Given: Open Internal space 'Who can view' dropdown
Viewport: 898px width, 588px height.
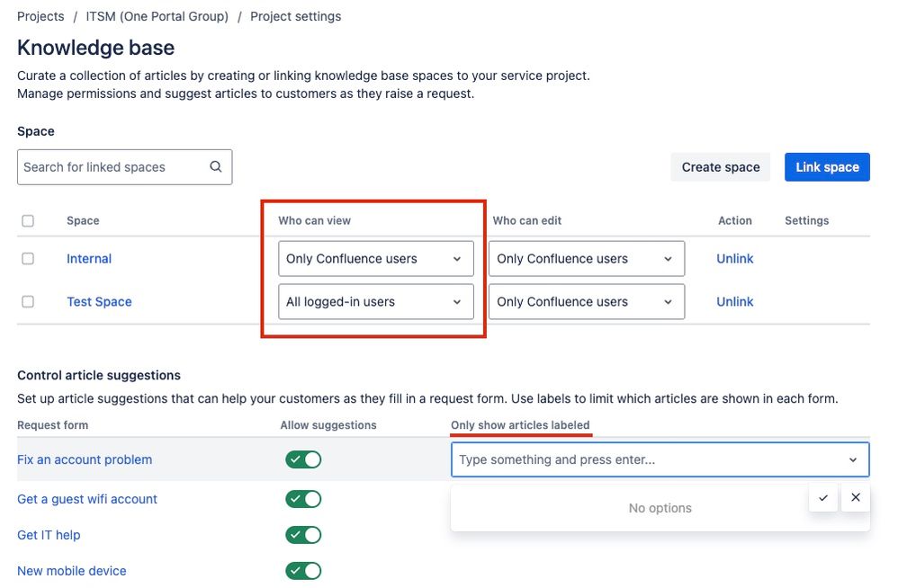Looking at the screenshot, I should point(375,259).
